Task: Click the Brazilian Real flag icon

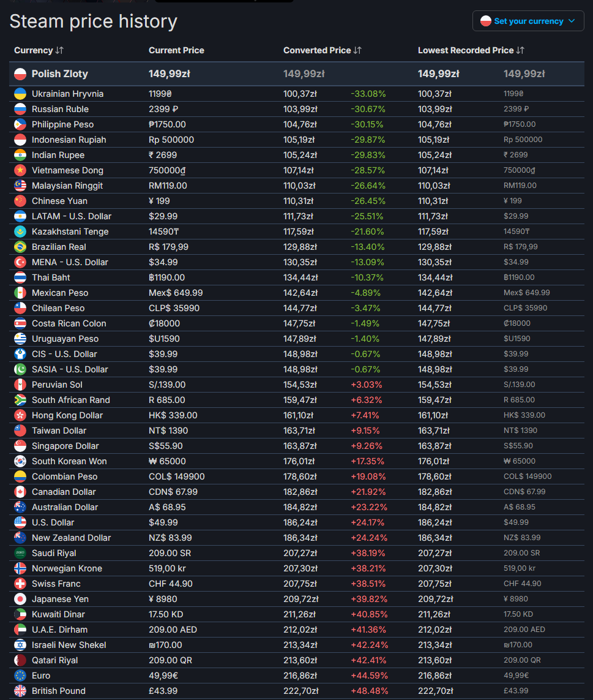Action: pos(20,247)
